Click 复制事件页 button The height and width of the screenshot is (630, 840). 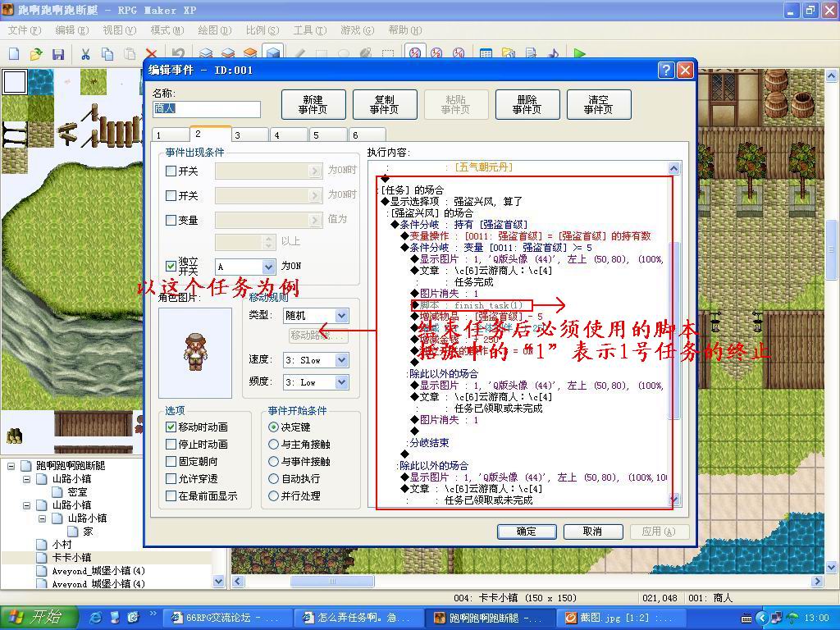tap(385, 104)
